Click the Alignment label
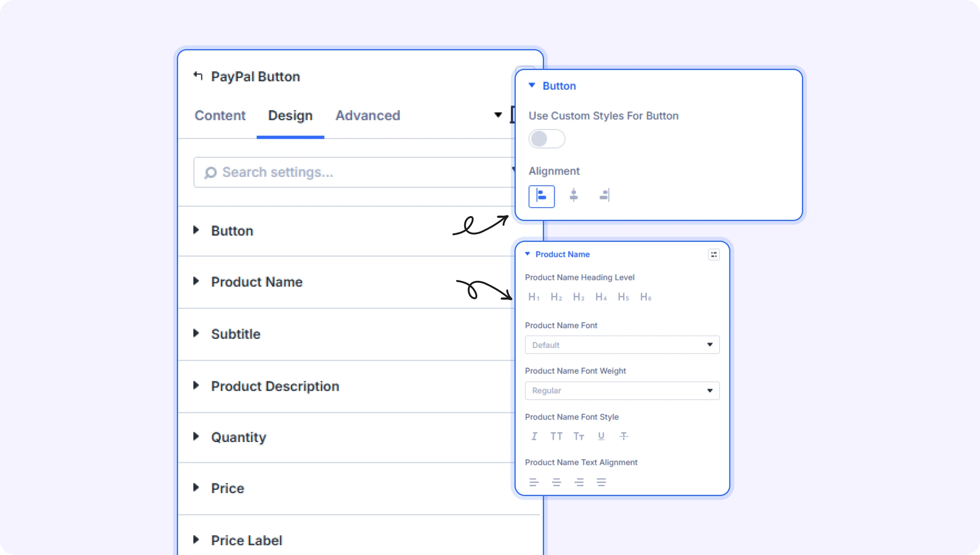Viewport: 980px width, 555px height. point(554,171)
